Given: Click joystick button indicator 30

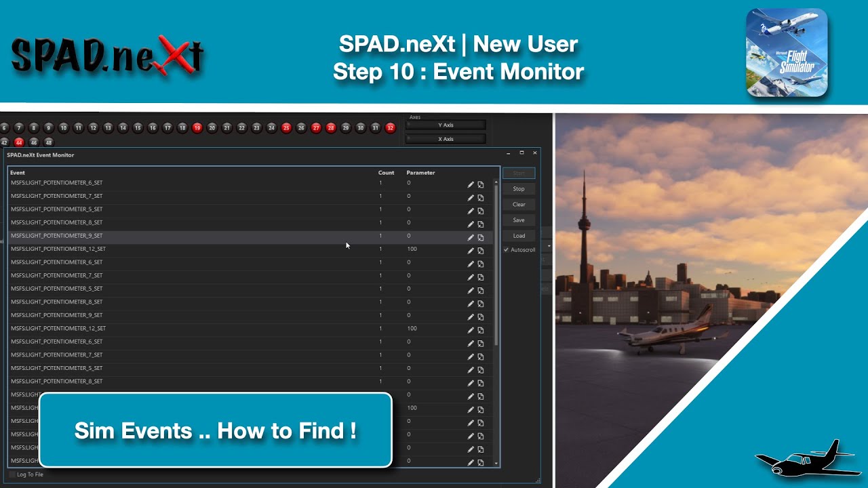Looking at the screenshot, I should 361,127.
